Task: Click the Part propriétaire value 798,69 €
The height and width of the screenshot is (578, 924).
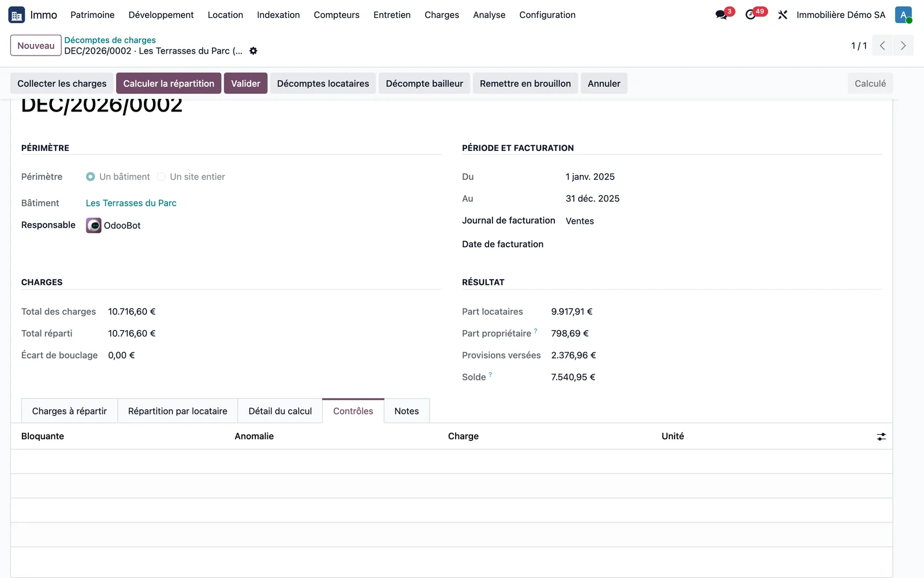Action: pyautogui.click(x=570, y=334)
